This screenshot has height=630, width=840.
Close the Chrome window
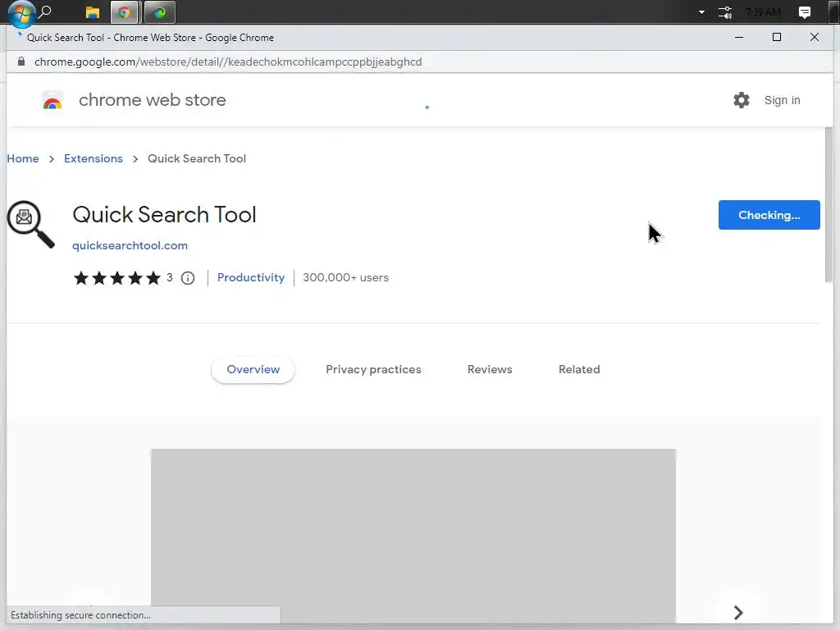pos(815,37)
